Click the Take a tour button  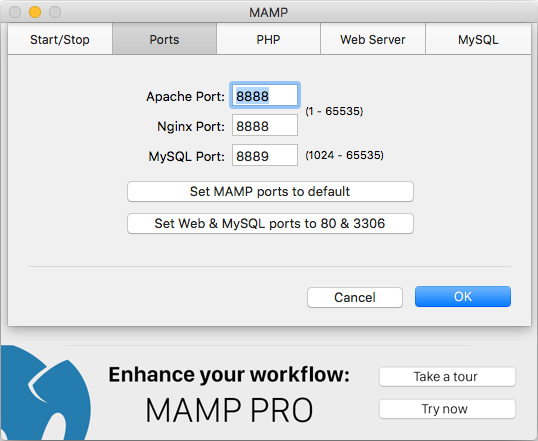(x=447, y=376)
